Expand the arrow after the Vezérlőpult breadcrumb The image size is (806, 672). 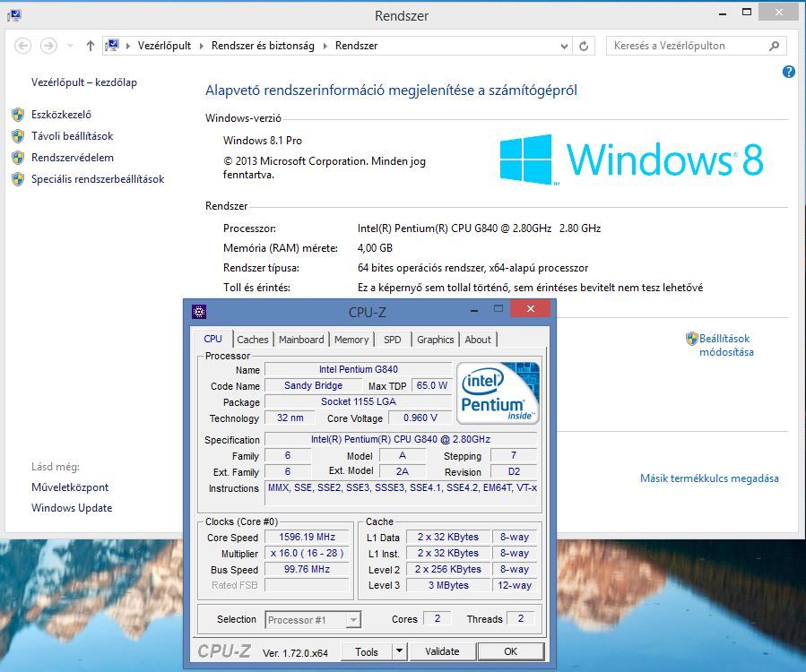(x=202, y=47)
